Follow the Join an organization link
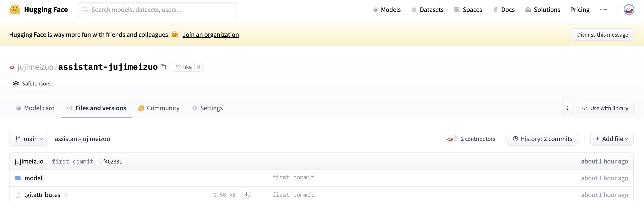 211,35
